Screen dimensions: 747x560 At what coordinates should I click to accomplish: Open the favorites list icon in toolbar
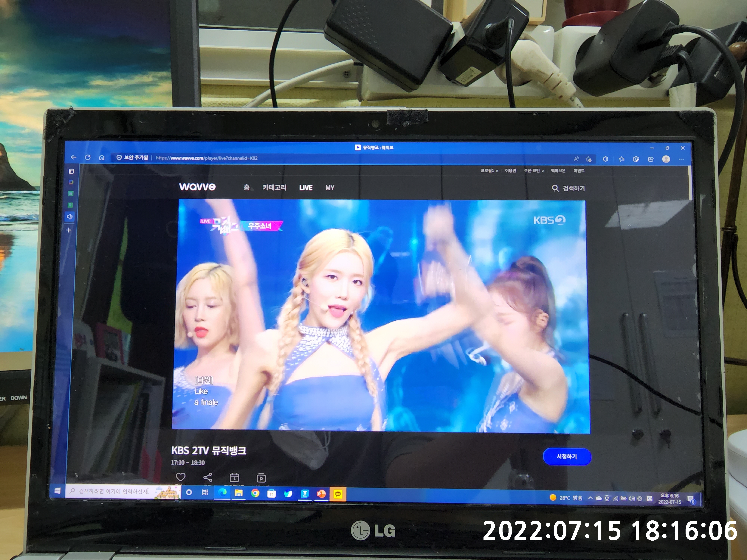coord(621,159)
